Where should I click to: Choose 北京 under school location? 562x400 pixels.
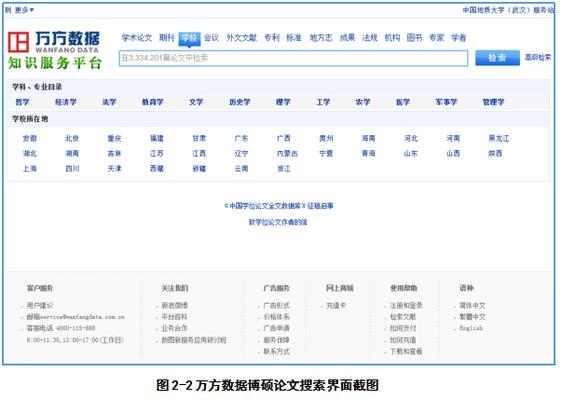tap(72, 138)
